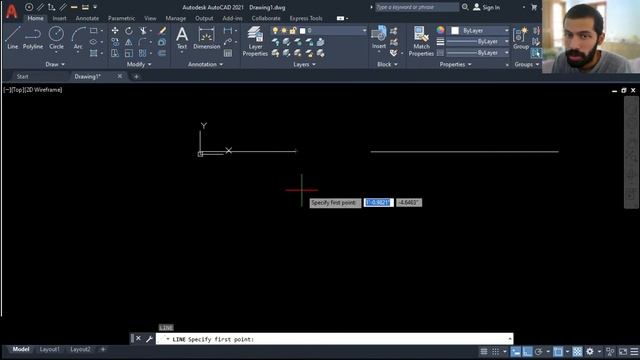Screen dimensions: 640x360
Task: Expand the Block panel
Action: coord(387,64)
